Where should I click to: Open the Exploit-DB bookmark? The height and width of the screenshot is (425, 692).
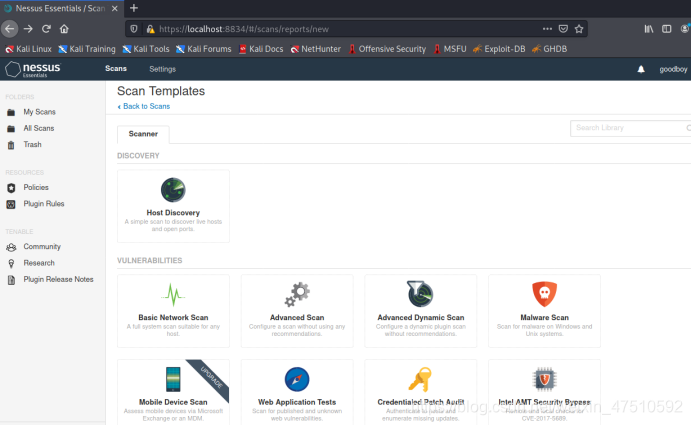pos(499,49)
